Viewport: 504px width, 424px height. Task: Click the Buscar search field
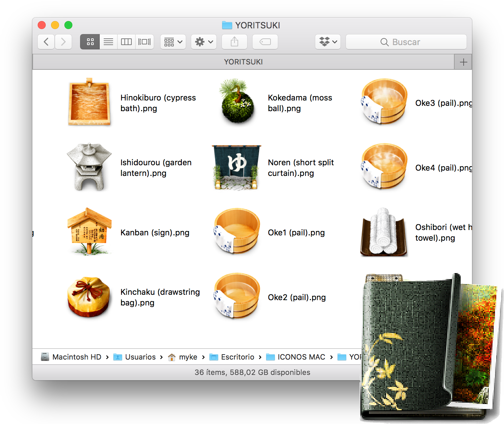tap(406, 42)
